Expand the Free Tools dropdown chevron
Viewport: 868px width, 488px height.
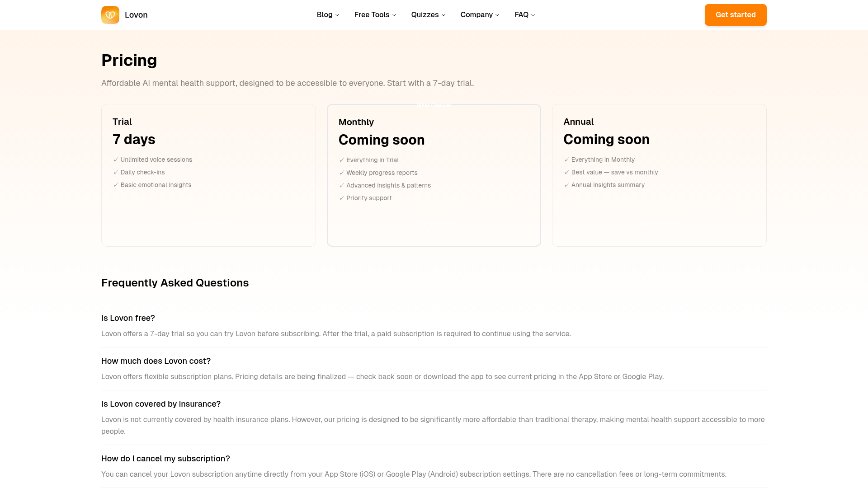pos(394,15)
